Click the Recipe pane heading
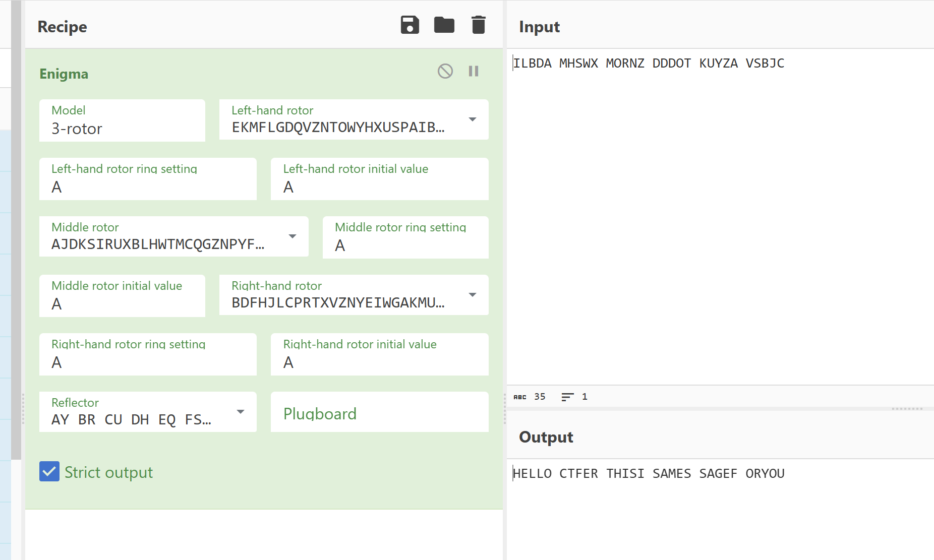 pyautogui.click(x=62, y=26)
